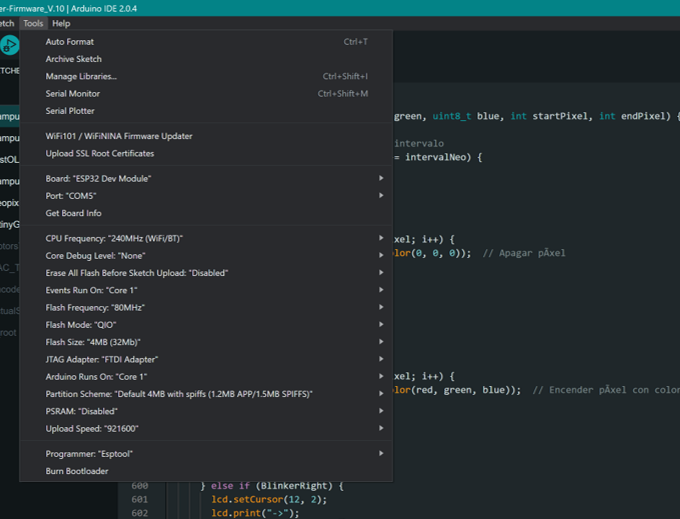Click the "// Apagar pÃxel" comment
Viewport: 680px width, 519px height.
(x=524, y=253)
